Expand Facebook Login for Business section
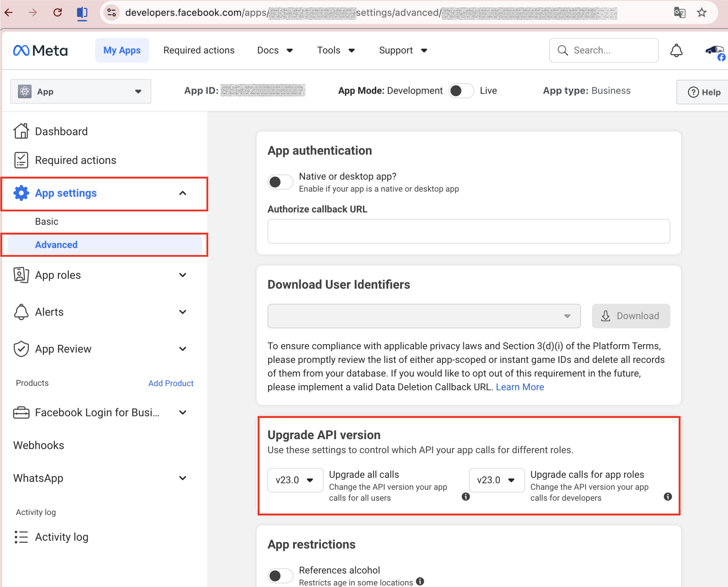Image resolution: width=728 pixels, height=587 pixels. pos(183,413)
